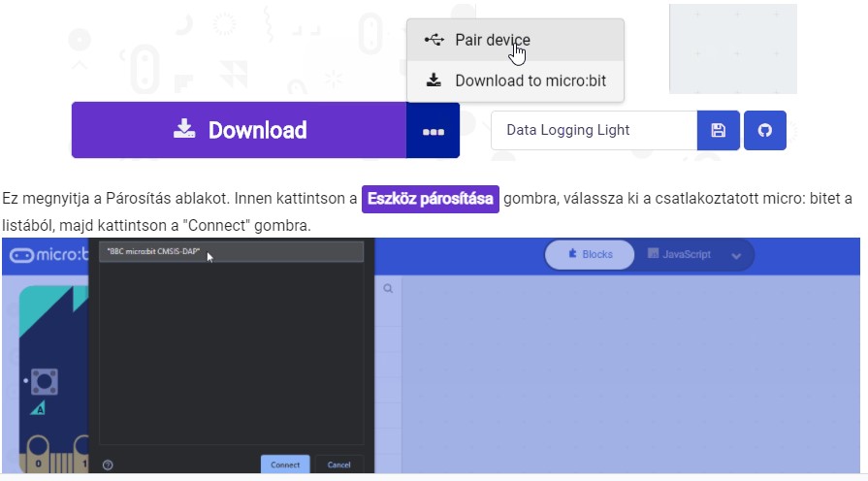Click the Data Logging Light name field

(x=593, y=130)
